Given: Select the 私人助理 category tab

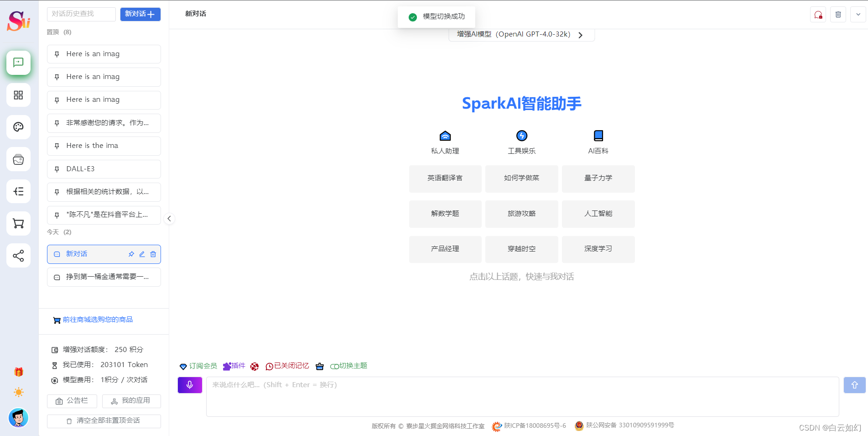Looking at the screenshot, I should [x=445, y=142].
